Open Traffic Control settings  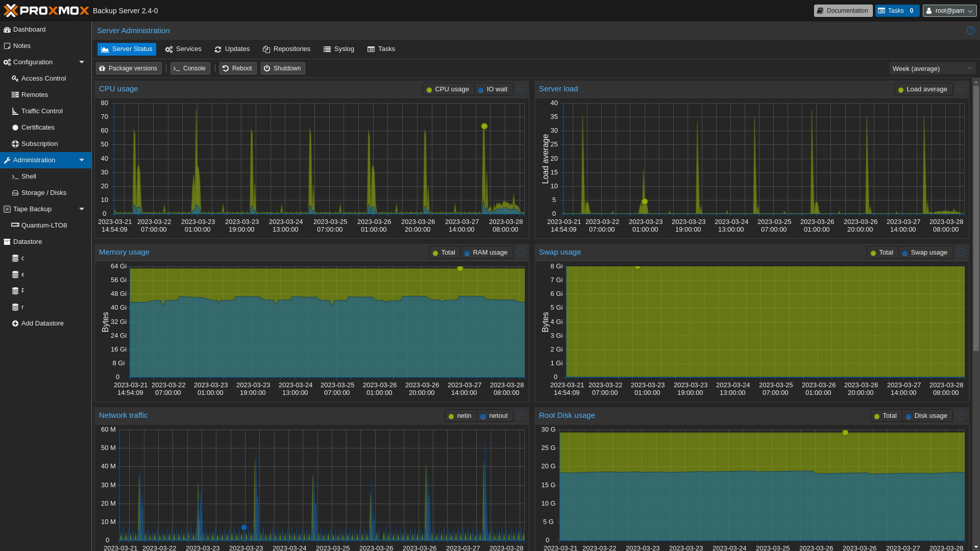click(42, 111)
